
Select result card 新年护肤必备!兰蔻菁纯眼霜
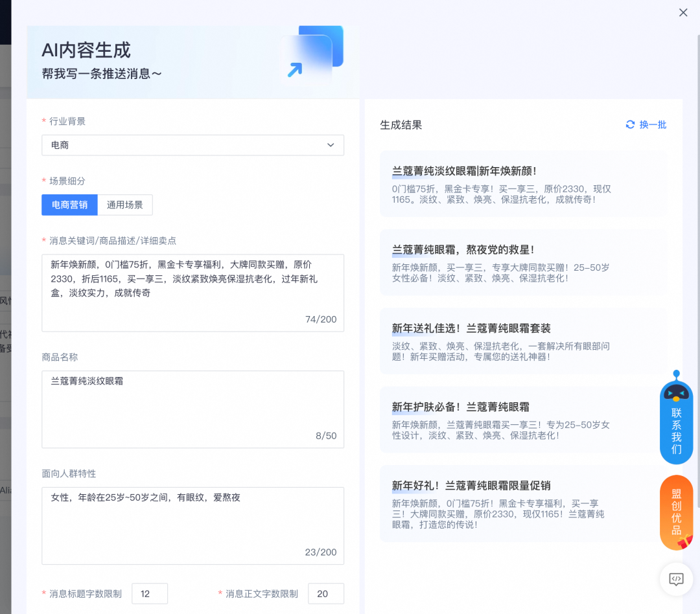tap(523, 420)
